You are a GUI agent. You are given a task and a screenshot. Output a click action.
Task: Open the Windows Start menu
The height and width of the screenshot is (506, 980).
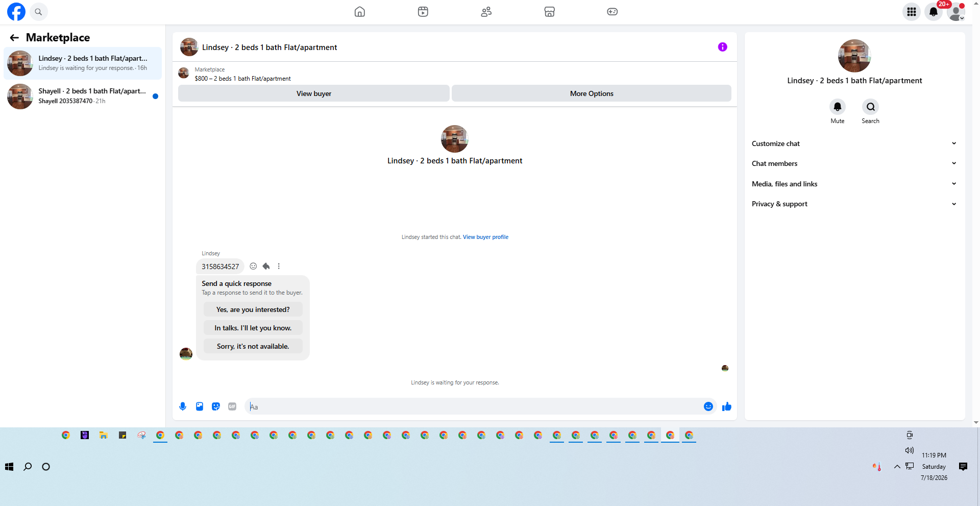point(9,467)
